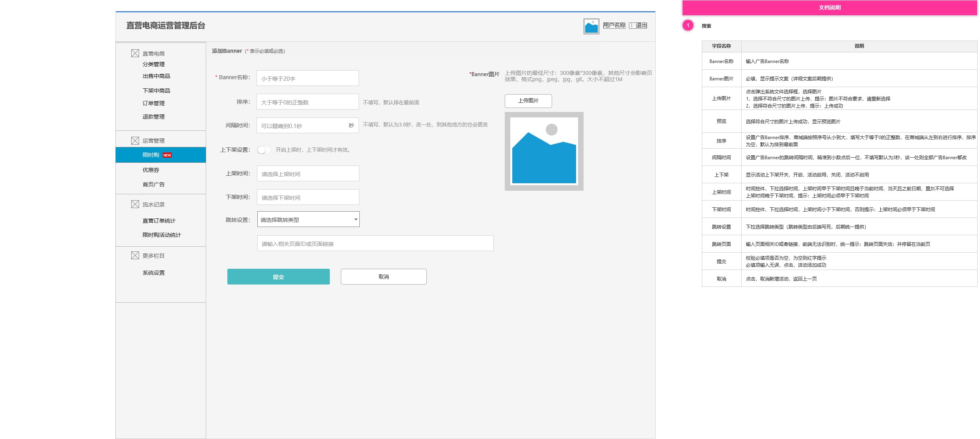Toggle the 上下架设置 switch
This screenshot has width=980, height=439.
coord(264,150)
